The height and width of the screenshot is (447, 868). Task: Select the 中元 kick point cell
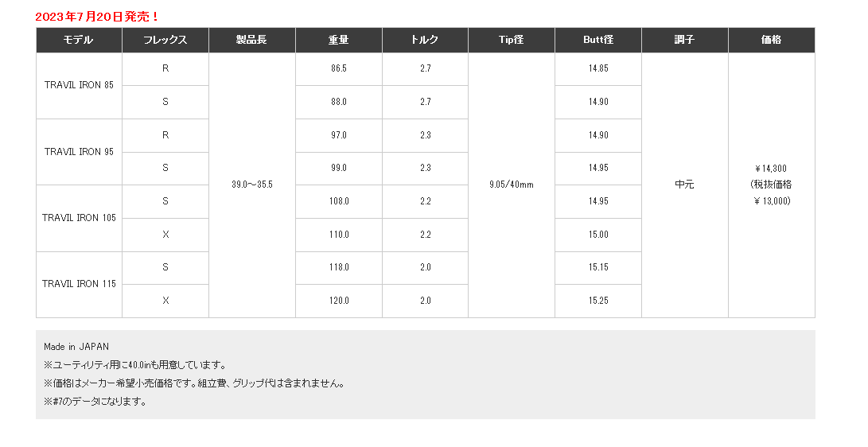[685, 185]
